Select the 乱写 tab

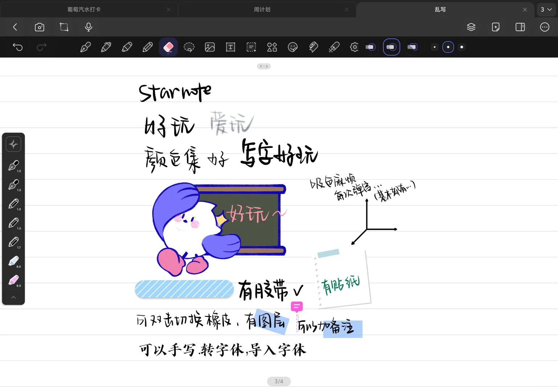[440, 9]
